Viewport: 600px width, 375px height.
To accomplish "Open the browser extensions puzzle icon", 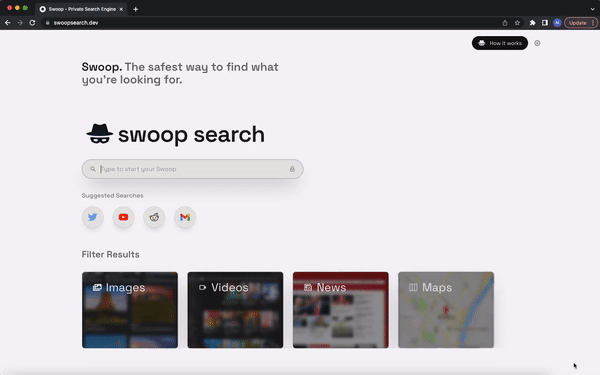I will click(532, 23).
